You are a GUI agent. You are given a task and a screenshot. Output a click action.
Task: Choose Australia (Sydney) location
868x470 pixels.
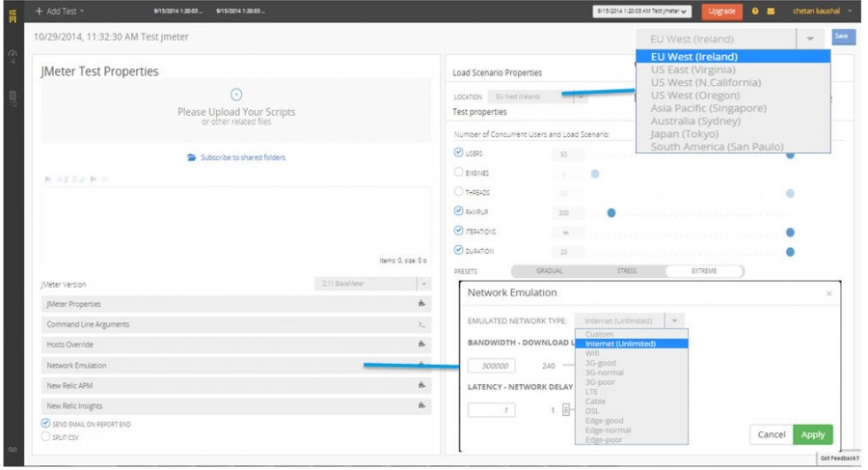733,121
